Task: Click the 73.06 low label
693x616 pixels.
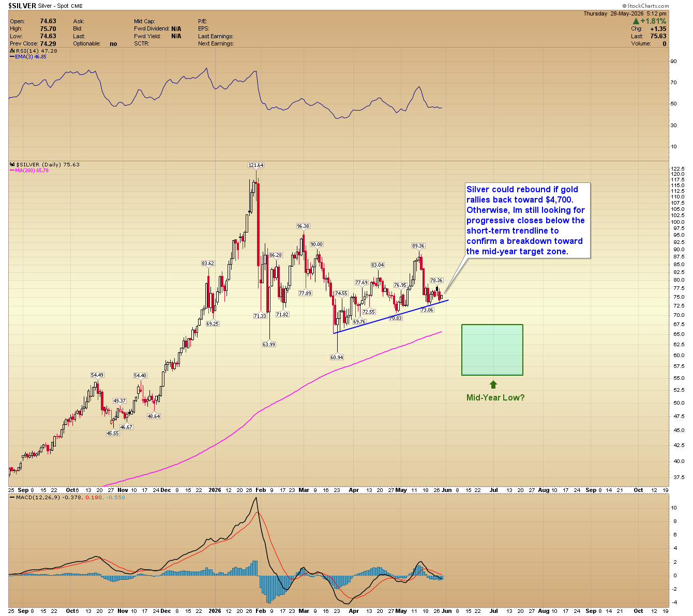Action: (x=427, y=310)
